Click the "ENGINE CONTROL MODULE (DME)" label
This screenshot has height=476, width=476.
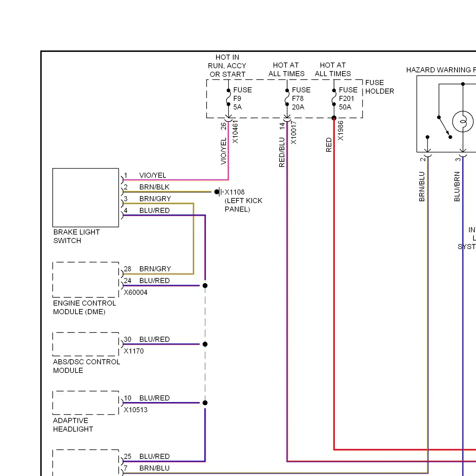84,307
